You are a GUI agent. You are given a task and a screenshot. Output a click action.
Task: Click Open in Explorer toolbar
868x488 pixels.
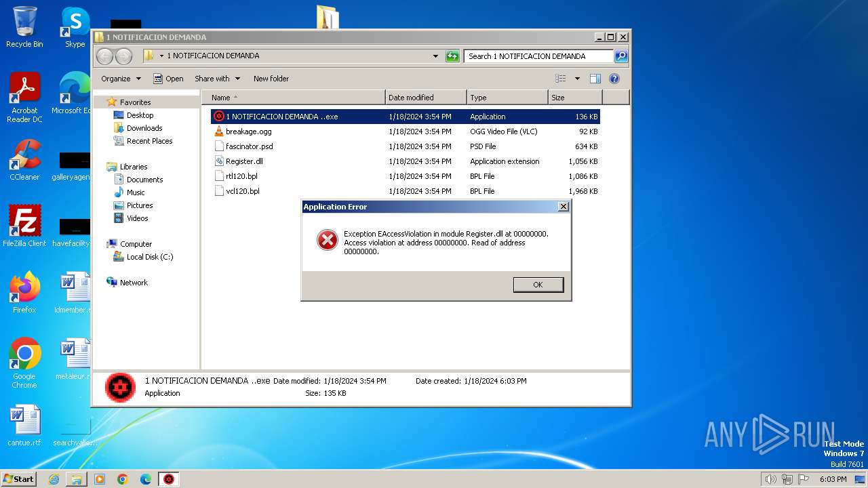[x=168, y=79]
